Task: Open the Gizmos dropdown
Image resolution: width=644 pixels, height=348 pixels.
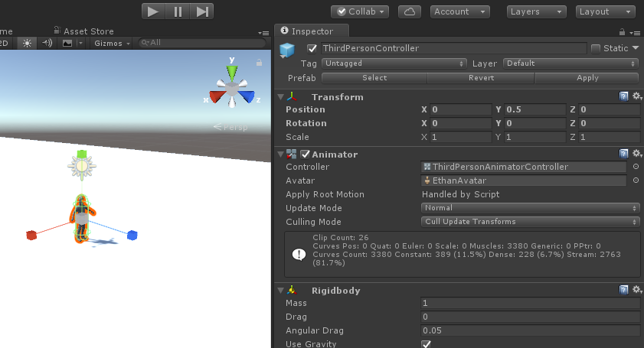Action: click(112, 43)
